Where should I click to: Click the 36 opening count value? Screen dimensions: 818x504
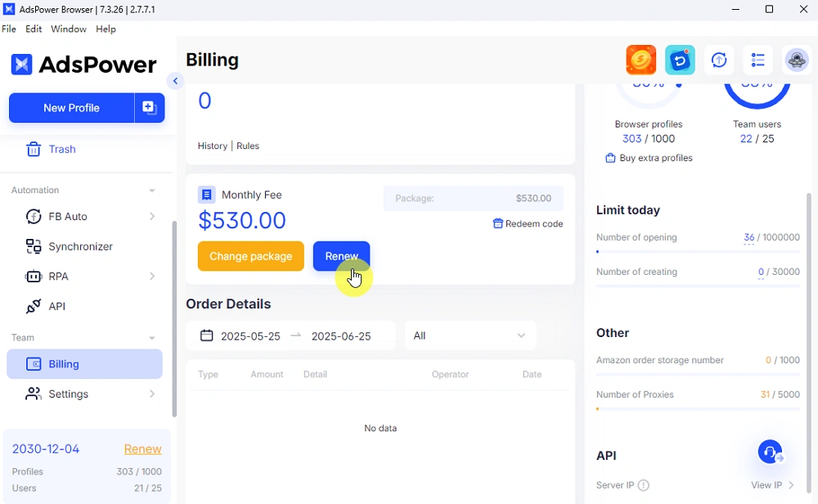pos(749,237)
